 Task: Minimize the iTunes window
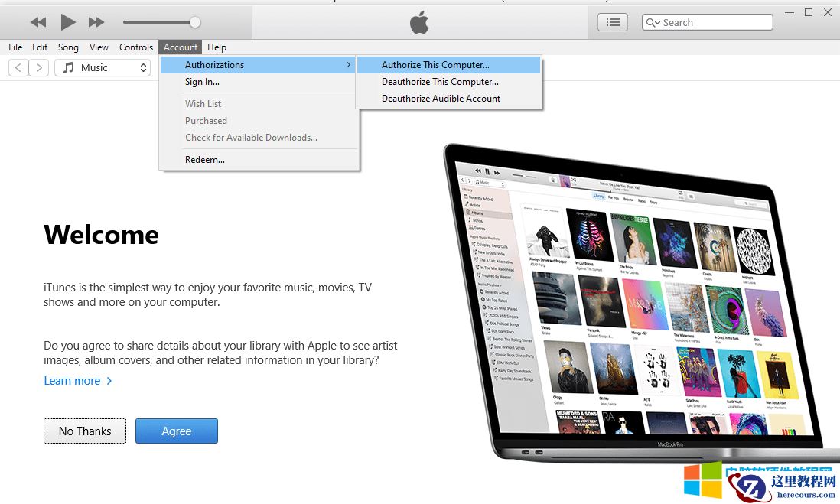point(789,12)
